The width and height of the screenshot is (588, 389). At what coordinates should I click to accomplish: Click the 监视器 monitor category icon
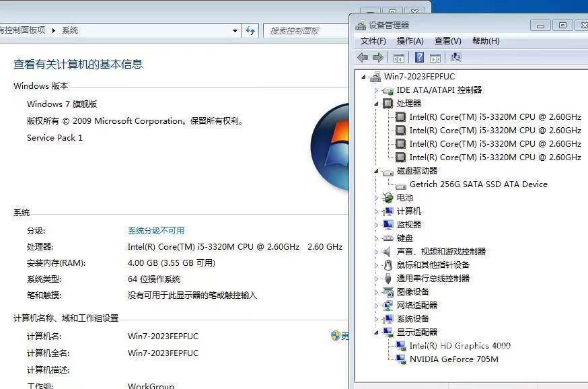(x=388, y=225)
